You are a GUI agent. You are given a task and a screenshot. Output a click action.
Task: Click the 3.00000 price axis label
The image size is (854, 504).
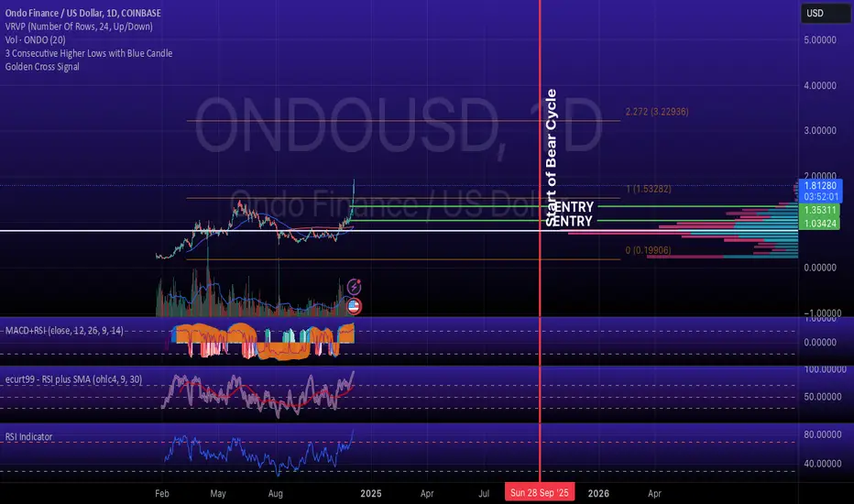[x=820, y=131]
